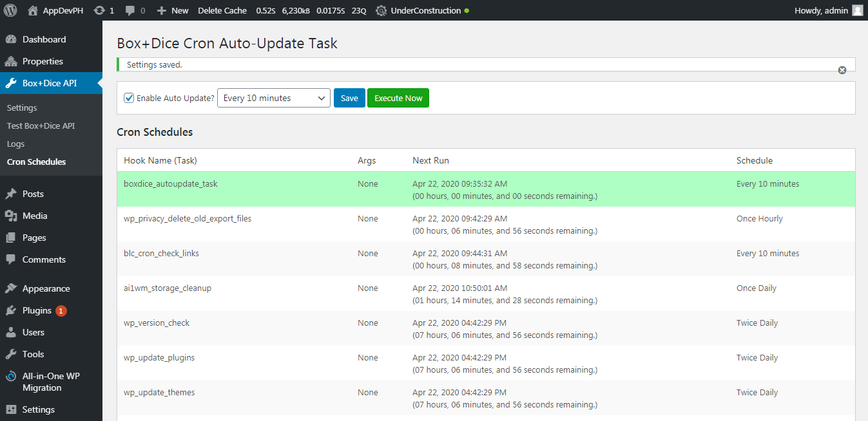The width and height of the screenshot is (868, 421).
Task: Open Tools in the sidebar
Action: 33,354
